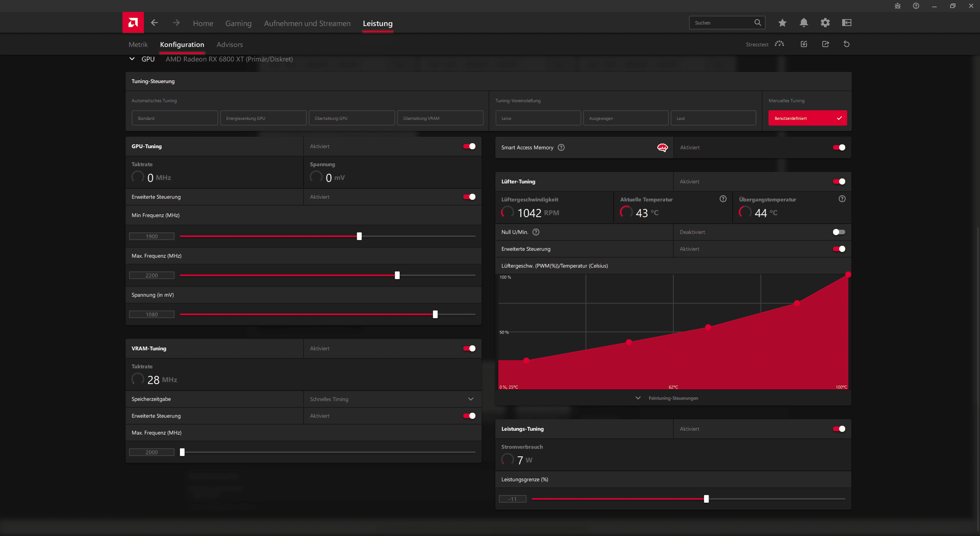The height and width of the screenshot is (536, 980).
Task: Click the Leistungsgrenze -11 input field
Action: coord(513,499)
